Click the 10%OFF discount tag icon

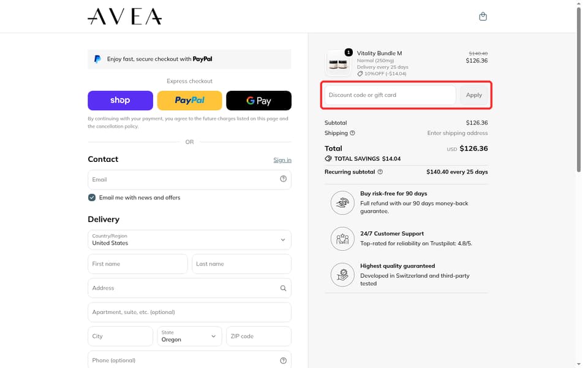click(360, 74)
